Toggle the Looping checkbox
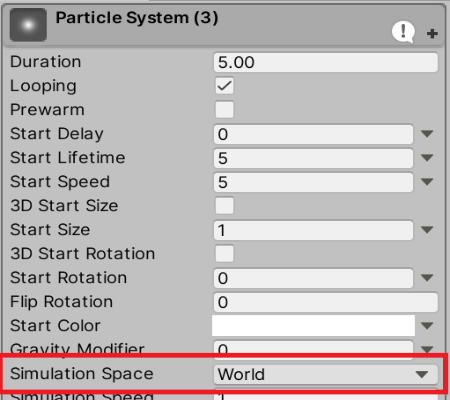 tap(224, 86)
